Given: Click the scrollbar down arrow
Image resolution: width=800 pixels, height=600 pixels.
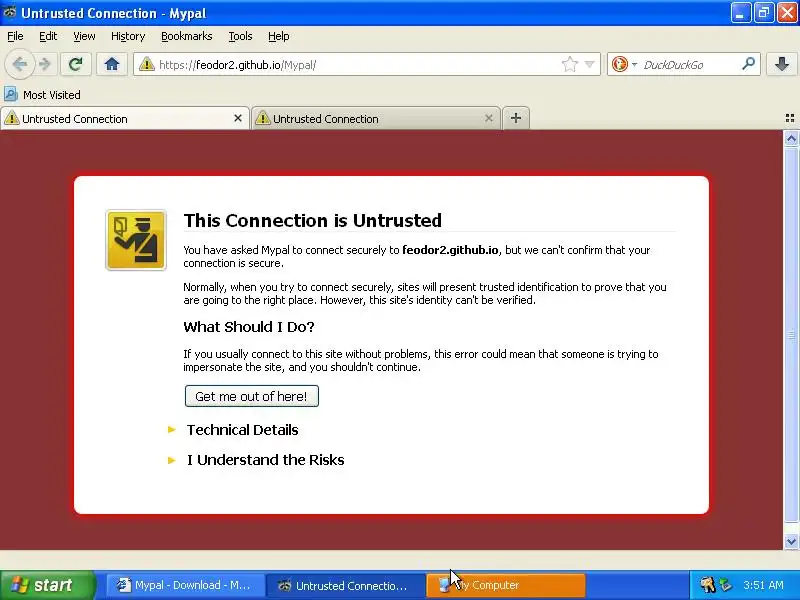Looking at the screenshot, I should coord(791,542).
